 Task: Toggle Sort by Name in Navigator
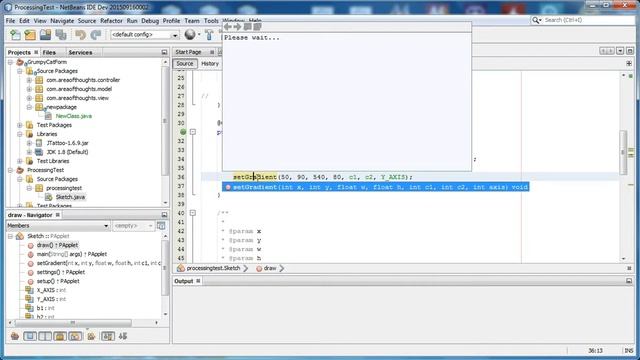pos(108,336)
